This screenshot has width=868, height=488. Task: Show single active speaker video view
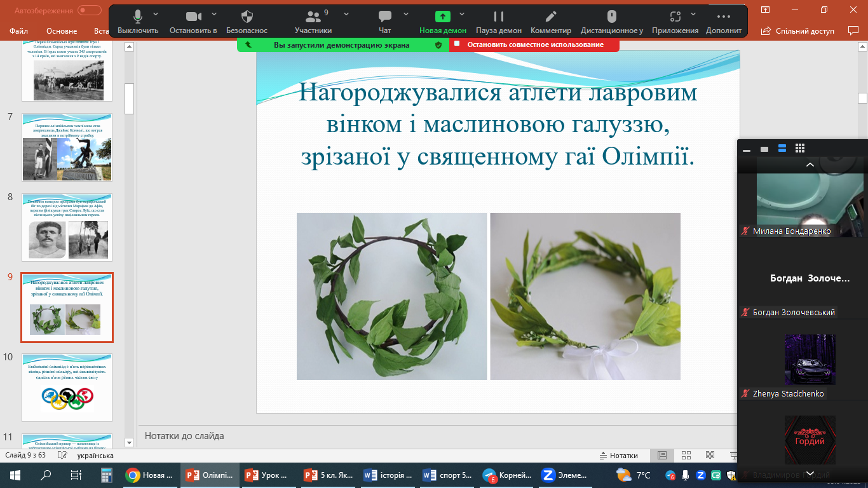tap(764, 149)
